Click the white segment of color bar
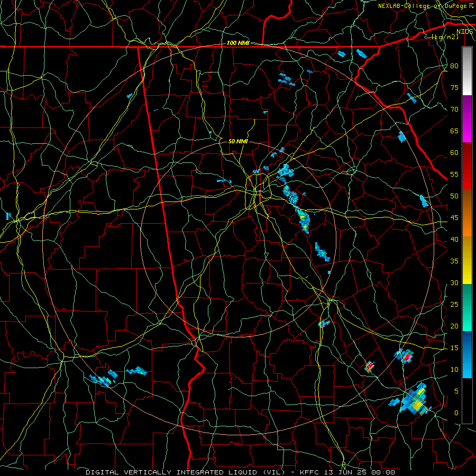This screenshot has height=476, width=476. (467, 71)
